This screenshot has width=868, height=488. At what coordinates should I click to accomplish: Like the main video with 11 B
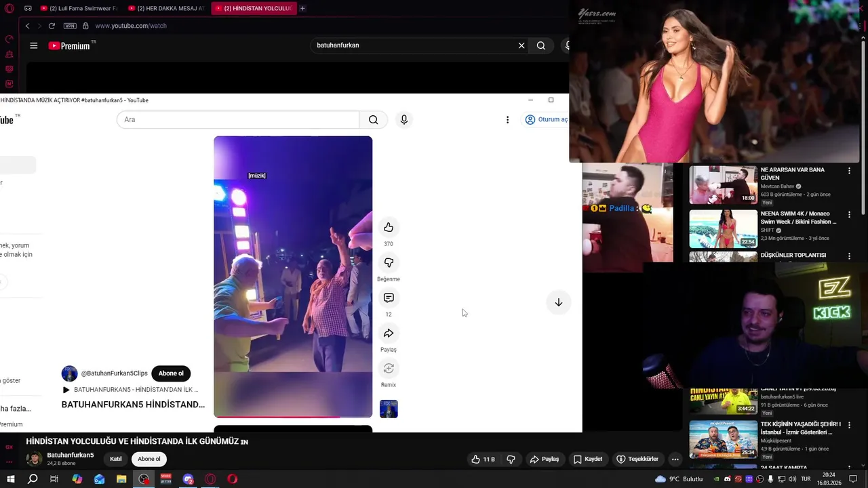tap(483, 459)
